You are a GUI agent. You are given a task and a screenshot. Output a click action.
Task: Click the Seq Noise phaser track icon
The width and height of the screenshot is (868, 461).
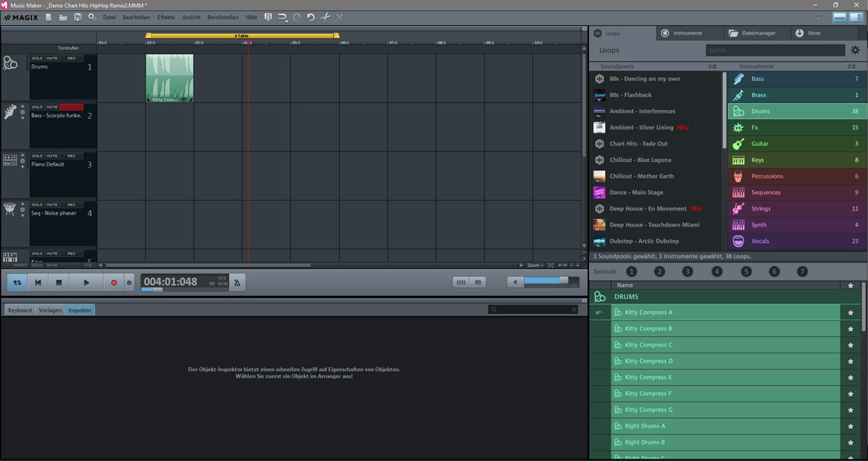pyautogui.click(x=10, y=209)
